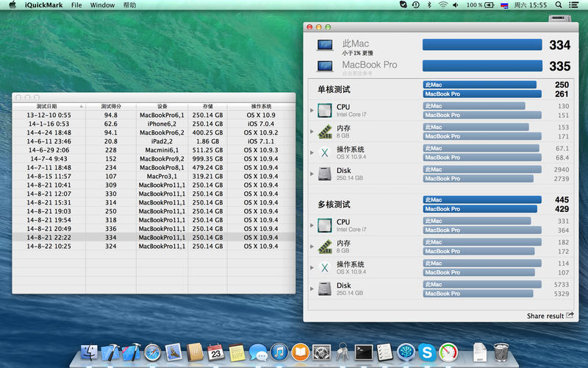Click the Bluetooth menu bar icon
588x368 pixels.
pos(429,5)
